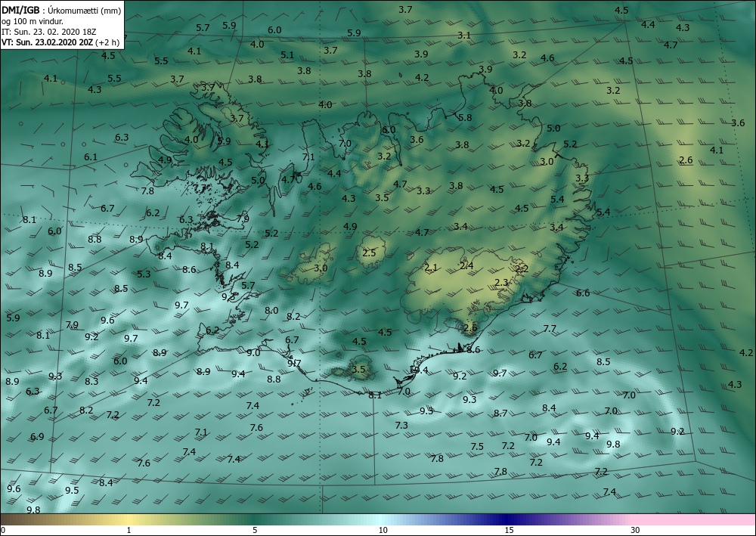The width and height of the screenshot is (756, 536).
Task: Click the 9.0 value on the map
Action: (x=253, y=353)
